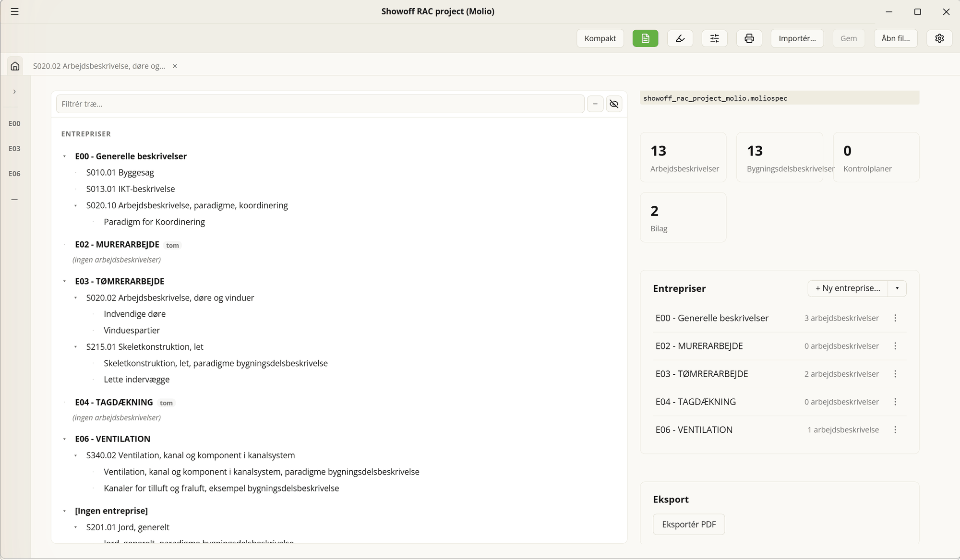Switch to S020.02 Arbejdsbeskrivelse tab

tap(99, 66)
